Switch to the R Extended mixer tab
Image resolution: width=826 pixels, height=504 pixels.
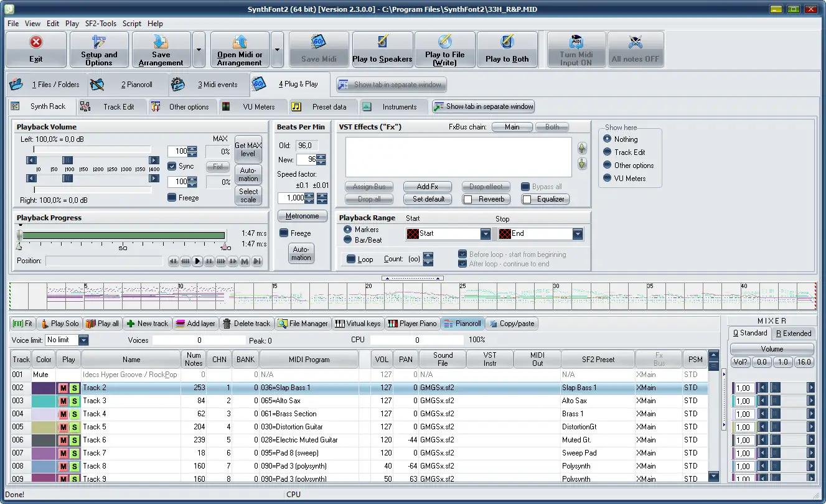point(794,334)
